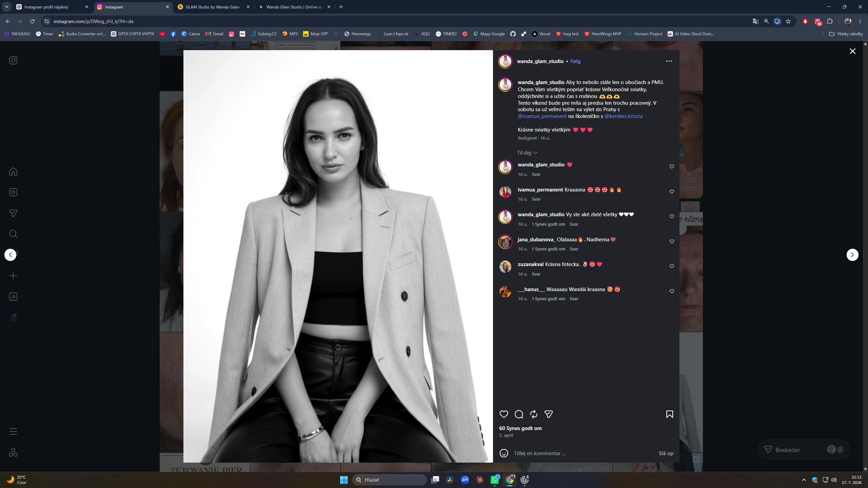Open the sidebar hamburger More menu

[x=13, y=431]
